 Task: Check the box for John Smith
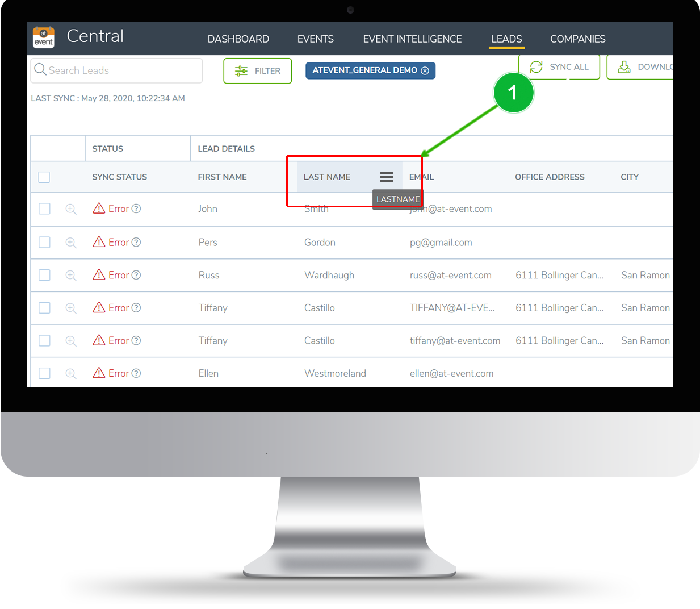[44, 208]
